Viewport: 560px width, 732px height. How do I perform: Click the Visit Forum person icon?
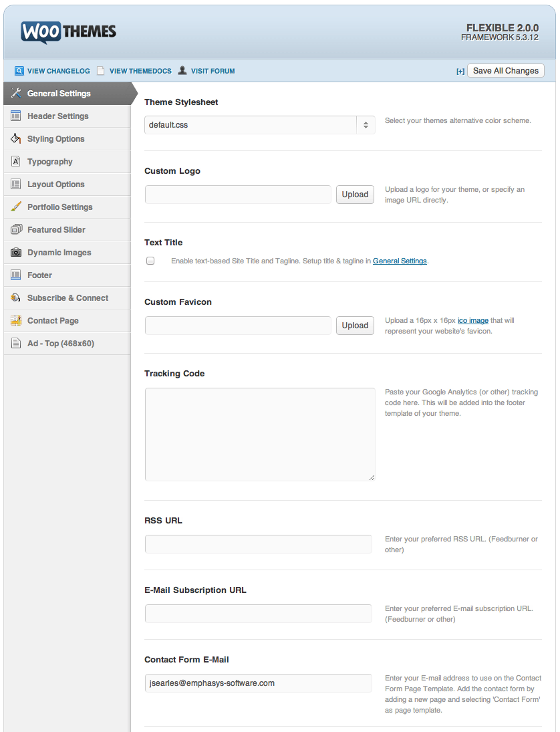182,71
